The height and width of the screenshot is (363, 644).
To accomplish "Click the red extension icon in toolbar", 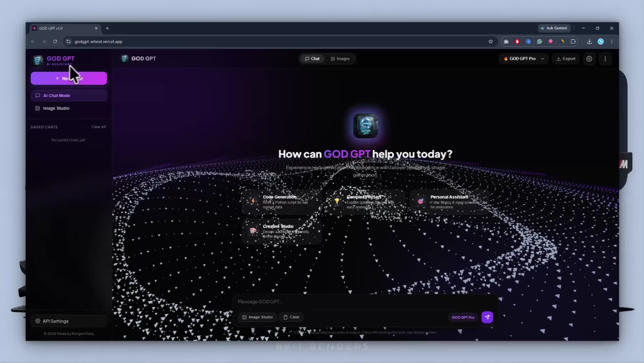I will coord(517,42).
